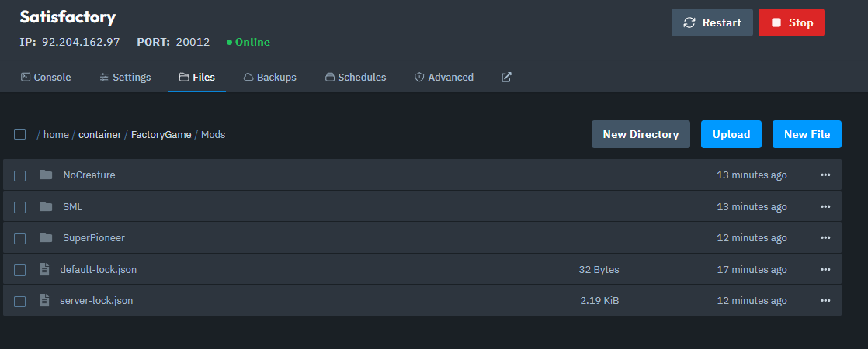Image resolution: width=868 pixels, height=349 pixels.
Task: Open three-dot menu for NoCreature row
Action: pyautogui.click(x=825, y=175)
